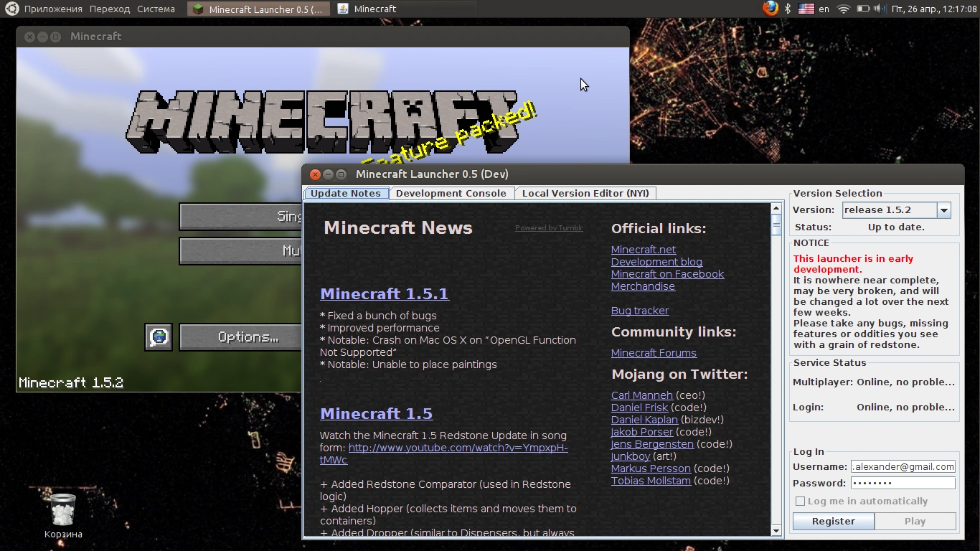Image resolution: width=980 pixels, height=551 pixels.
Task: Focus the Password input field
Action: click(903, 483)
